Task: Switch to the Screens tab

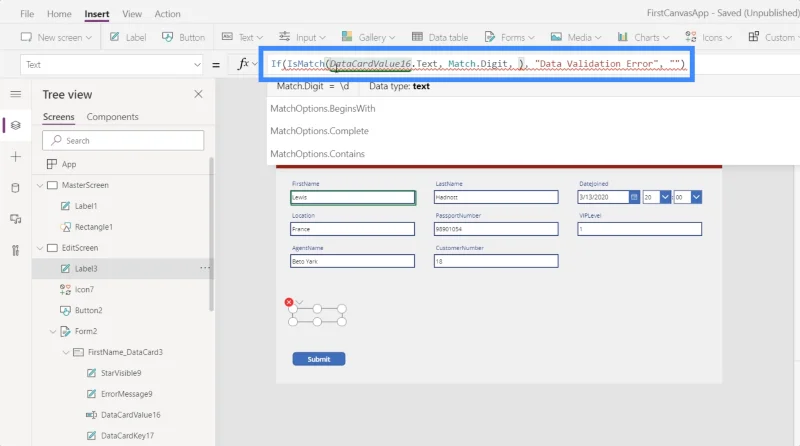Action: (59, 117)
